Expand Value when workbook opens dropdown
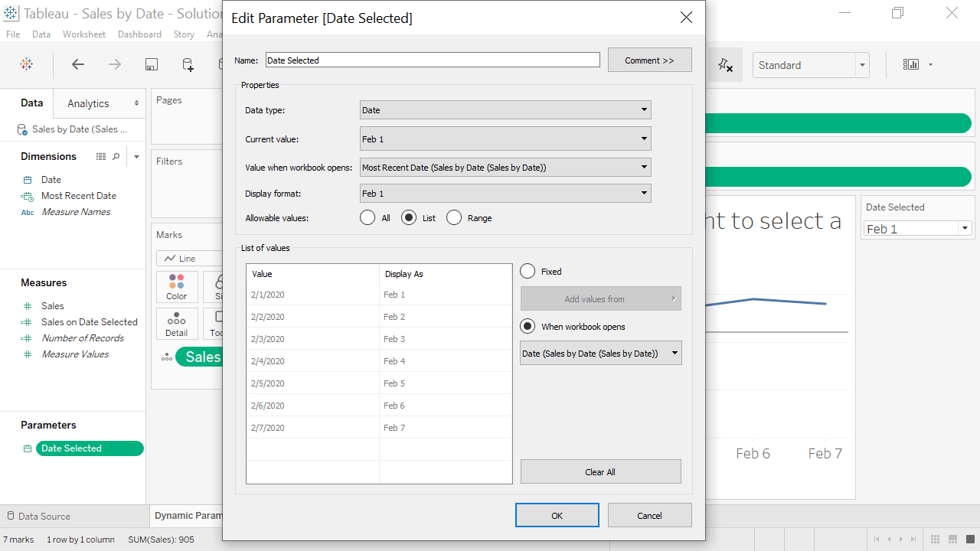 (x=505, y=168)
